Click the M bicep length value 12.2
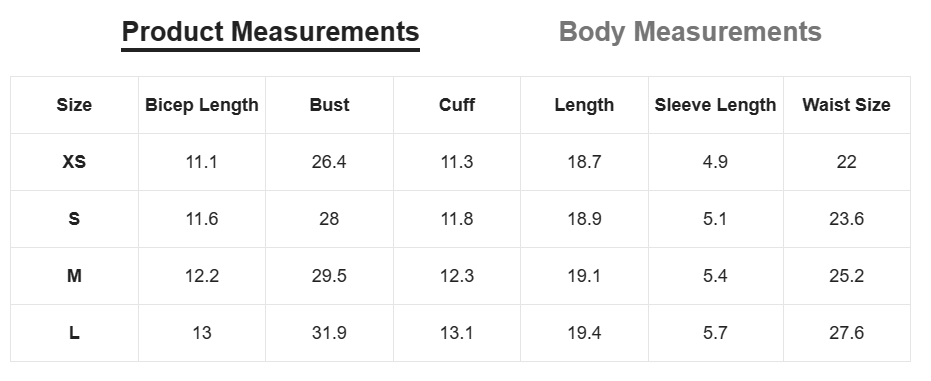The height and width of the screenshot is (381, 931). [x=202, y=276]
